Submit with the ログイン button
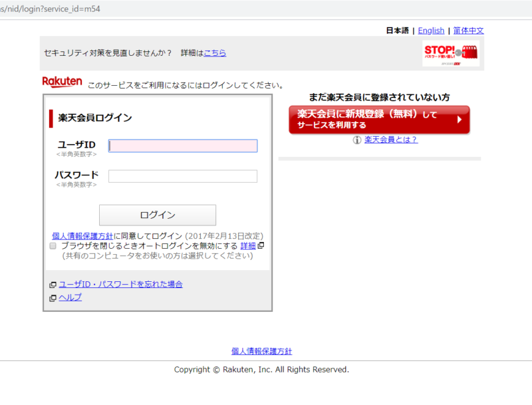 pyautogui.click(x=158, y=215)
